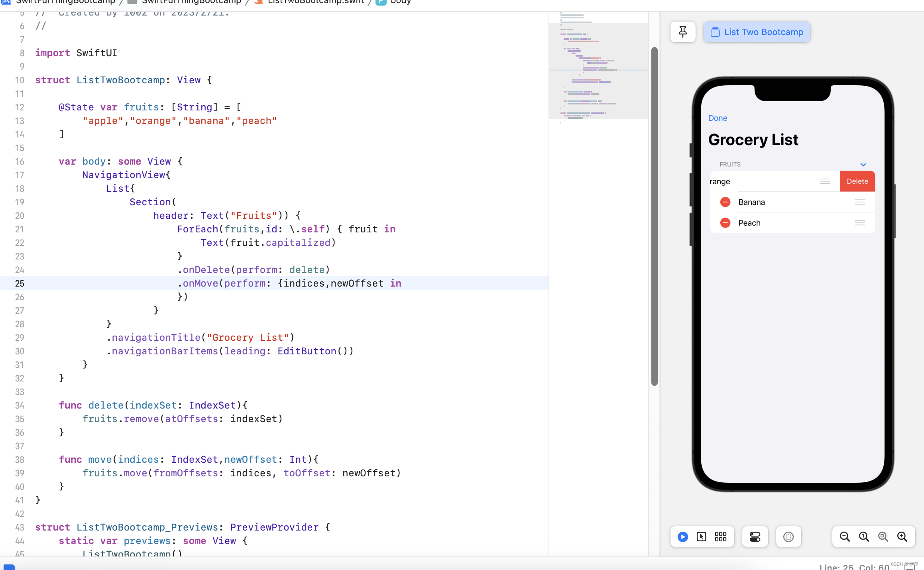Tap the red Delete button on range row
924x570 pixels.
[x=857, y=181]
